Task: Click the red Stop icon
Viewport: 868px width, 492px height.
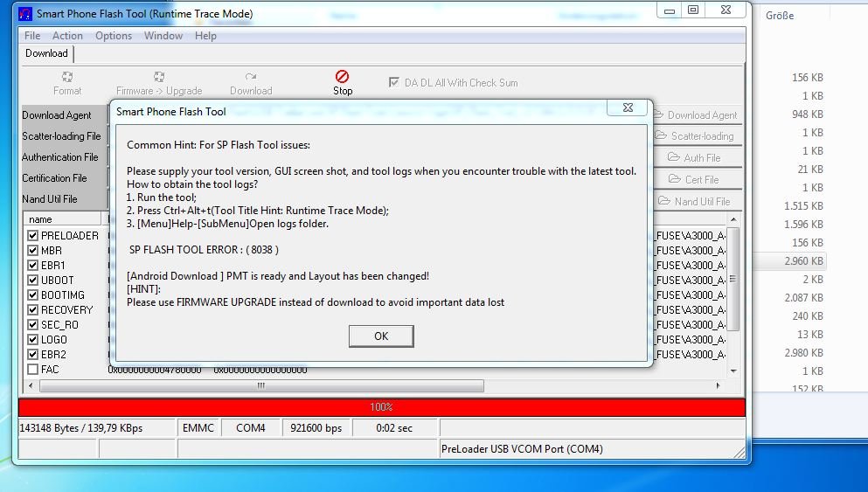Action: click(x=342, y=76)
